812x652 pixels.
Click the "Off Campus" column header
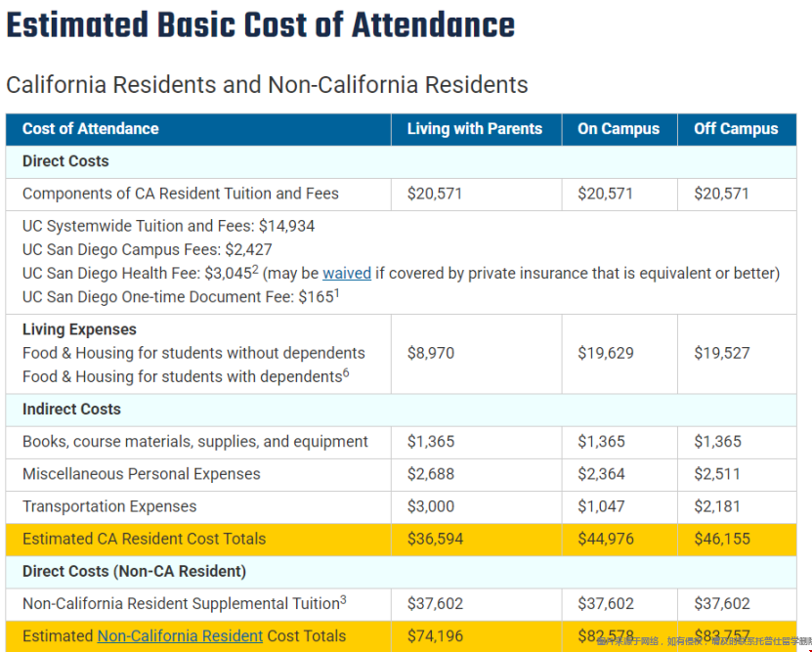pyautogui.click(x=736, y=129)
